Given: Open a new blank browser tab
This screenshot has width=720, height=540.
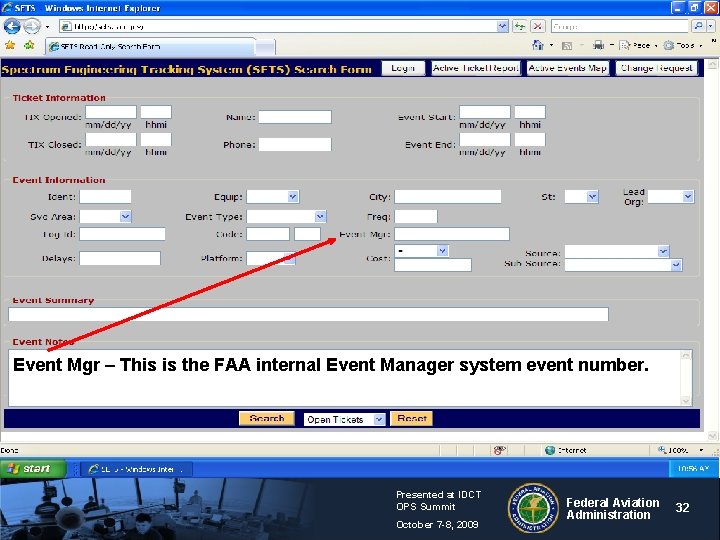Looking at the screenshot, I should tap(265, 47).
